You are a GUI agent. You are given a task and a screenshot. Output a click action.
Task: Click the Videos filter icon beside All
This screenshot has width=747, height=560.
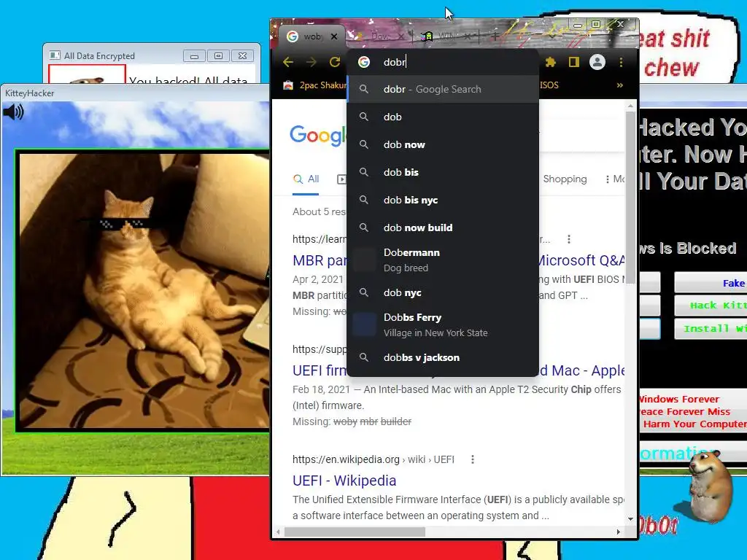click(341, 179)
